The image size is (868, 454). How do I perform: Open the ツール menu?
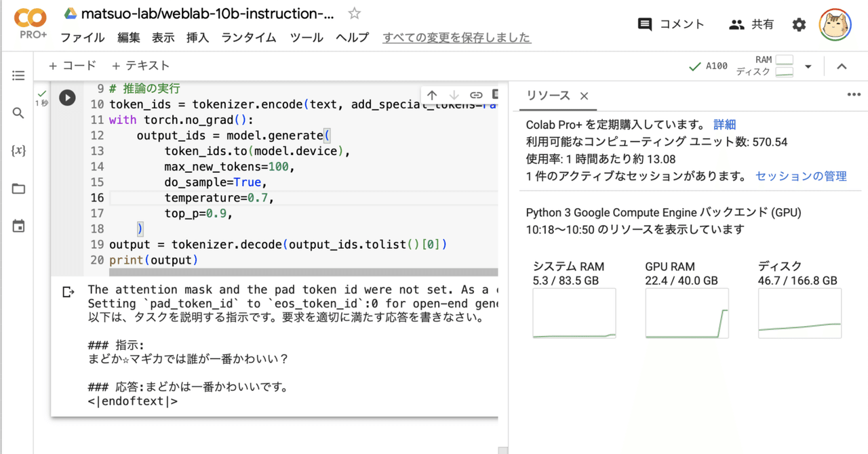[307, 38]
